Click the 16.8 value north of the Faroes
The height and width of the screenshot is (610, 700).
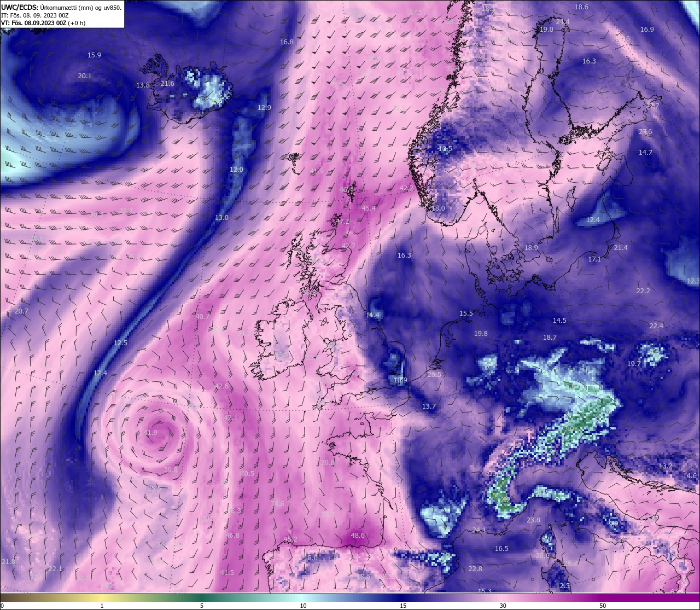coord(287,42)
